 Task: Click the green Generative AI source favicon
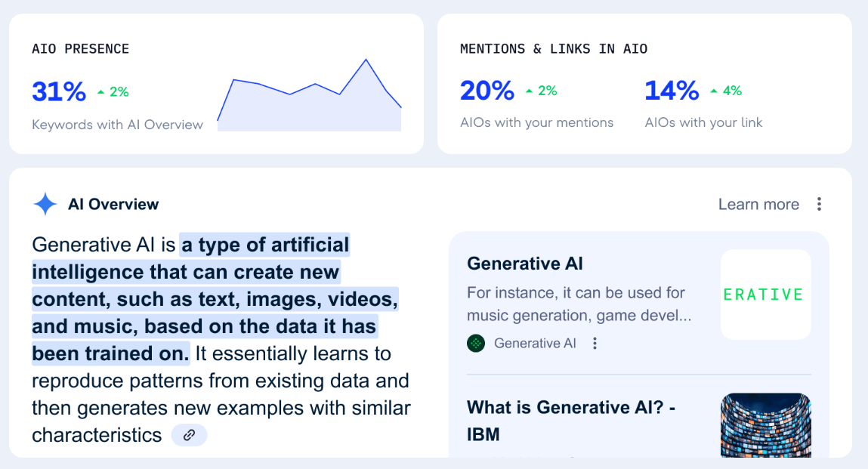coord(475,344)
